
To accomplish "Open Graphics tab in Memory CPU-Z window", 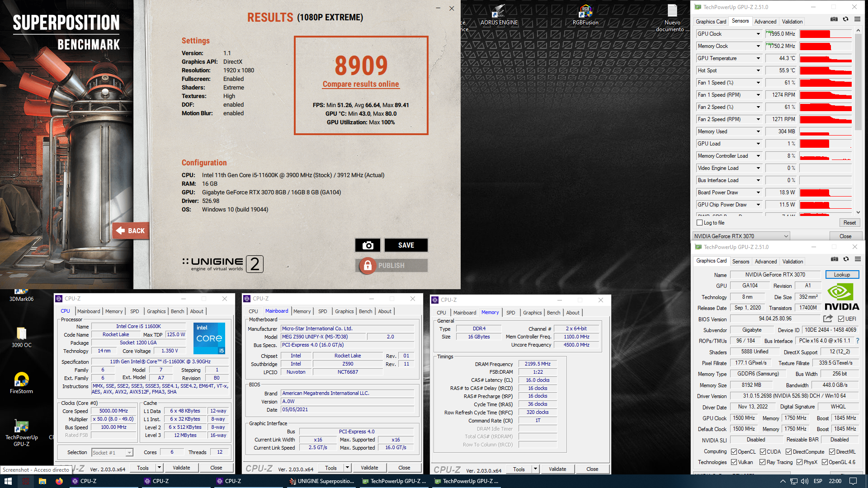I will tap(532, 313).
